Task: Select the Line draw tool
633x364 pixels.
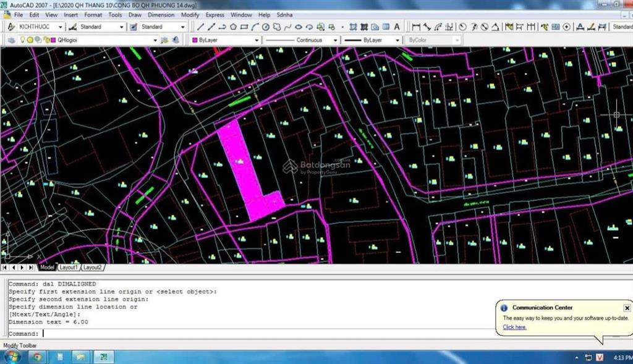Action: [x=200, y=27]
